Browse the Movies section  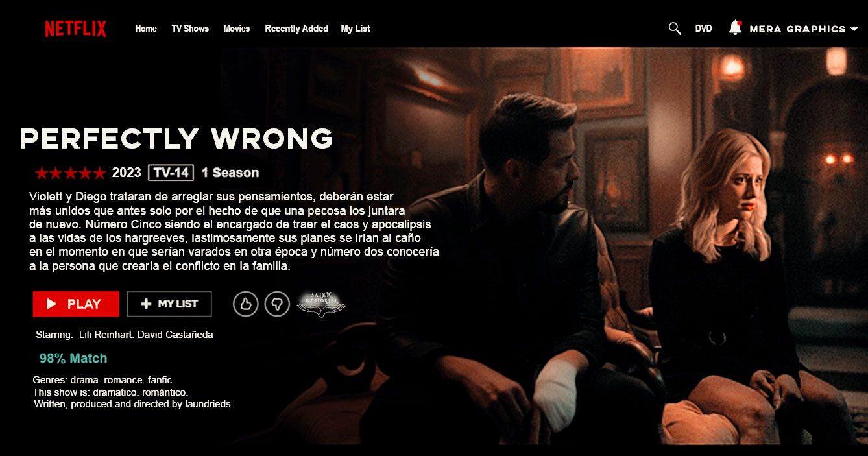pyautogui.click(x=237, y=29)
